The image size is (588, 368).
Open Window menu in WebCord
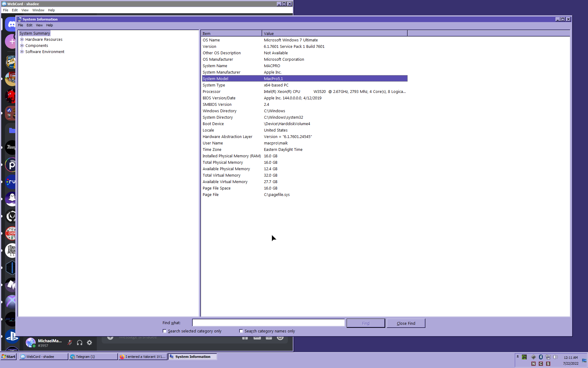38,10
